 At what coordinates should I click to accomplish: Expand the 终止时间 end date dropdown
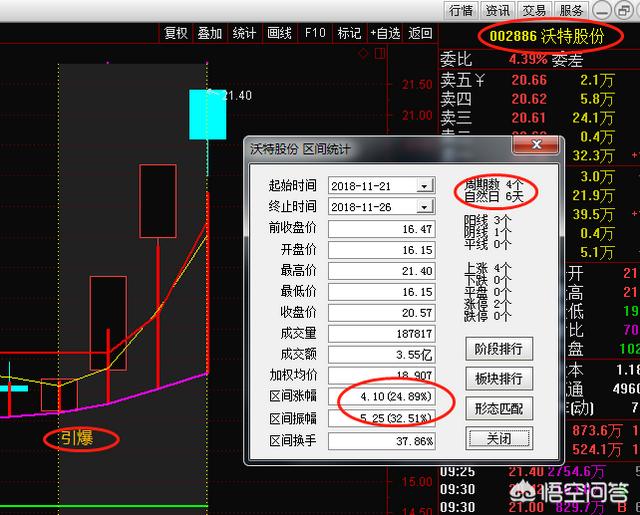click(426, 206)
